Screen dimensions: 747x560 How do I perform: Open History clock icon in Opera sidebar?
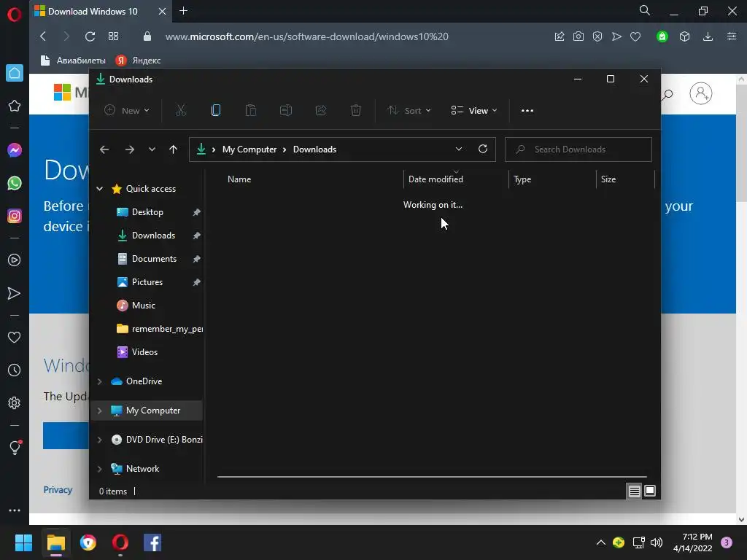coord(15,370)
